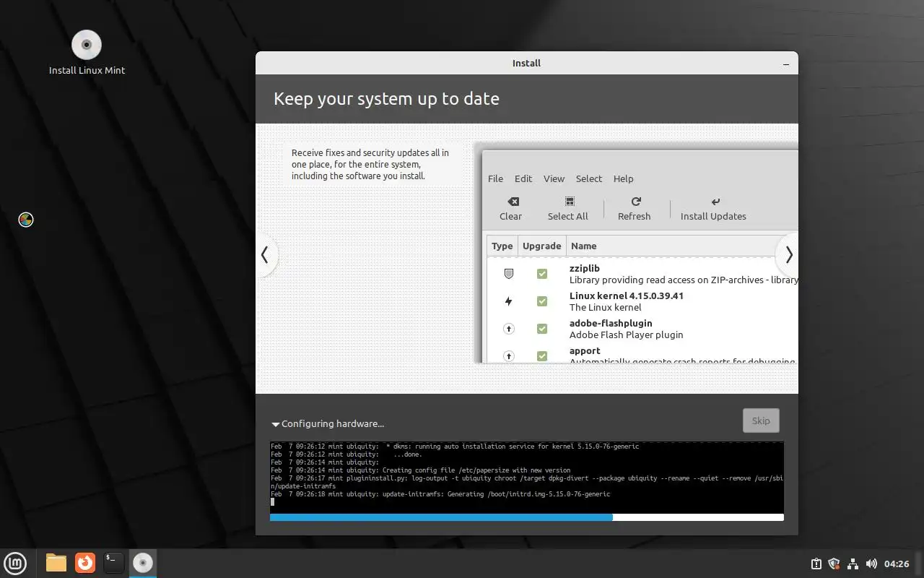This screenshot has width=924, height=578.
Task: Click the Type column header
Action: tap(502, 246)
